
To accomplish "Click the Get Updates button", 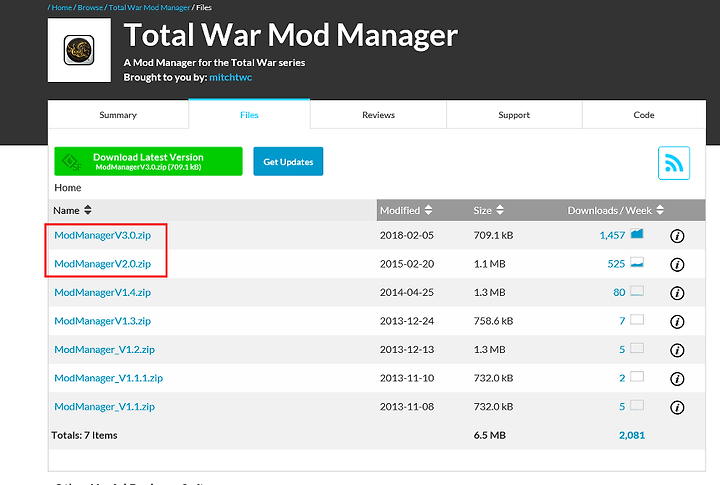I will [x=288, y=161].
